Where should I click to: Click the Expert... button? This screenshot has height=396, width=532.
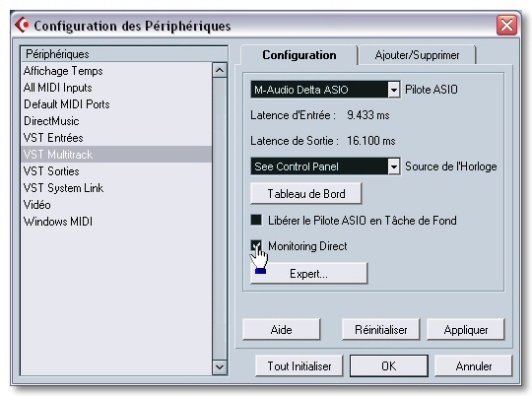(x=308, y=273)
